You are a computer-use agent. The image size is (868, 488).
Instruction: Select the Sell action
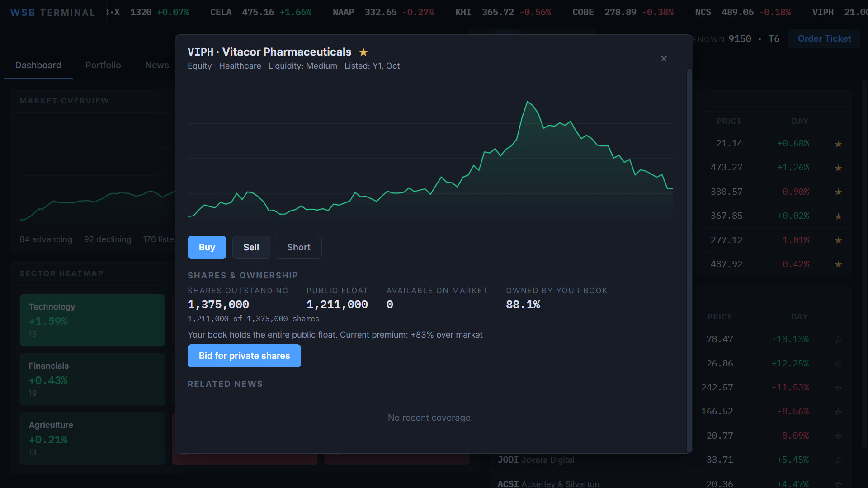[x=251, y=247]
